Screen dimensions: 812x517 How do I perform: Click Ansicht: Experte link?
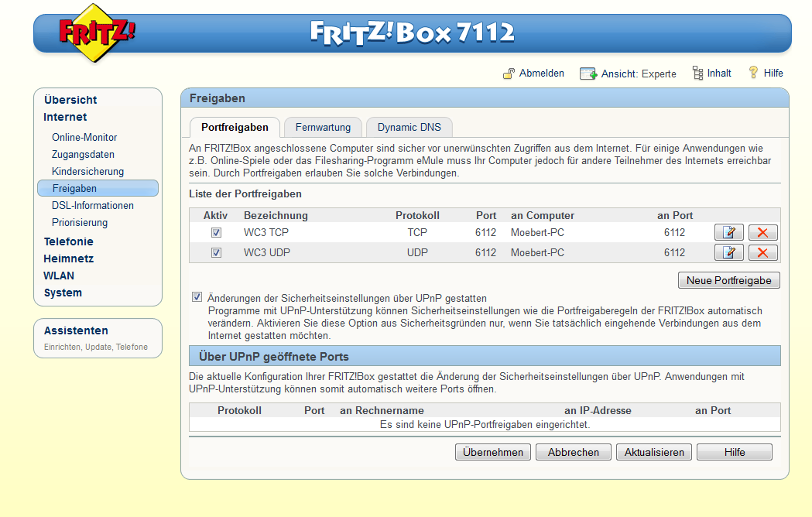[639, 74]
